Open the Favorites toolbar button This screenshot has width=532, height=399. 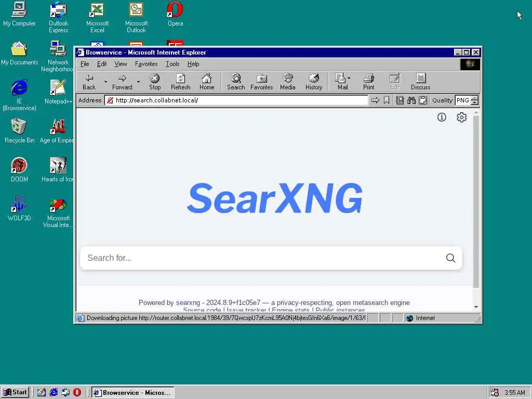coord(262,82)
